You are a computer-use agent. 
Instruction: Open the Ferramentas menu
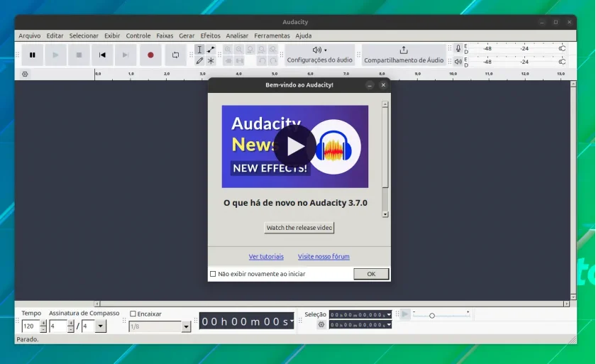272,35
